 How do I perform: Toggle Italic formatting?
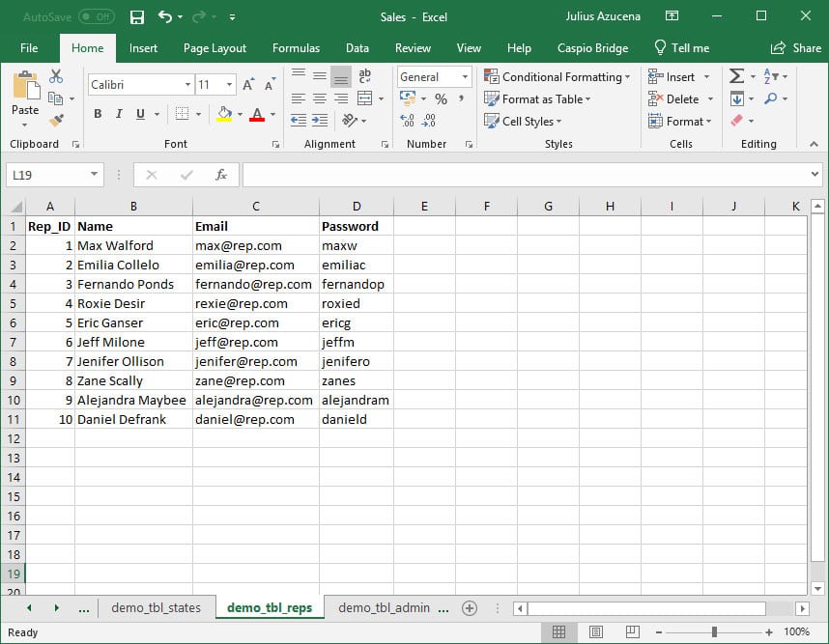[x=119, y=114]
